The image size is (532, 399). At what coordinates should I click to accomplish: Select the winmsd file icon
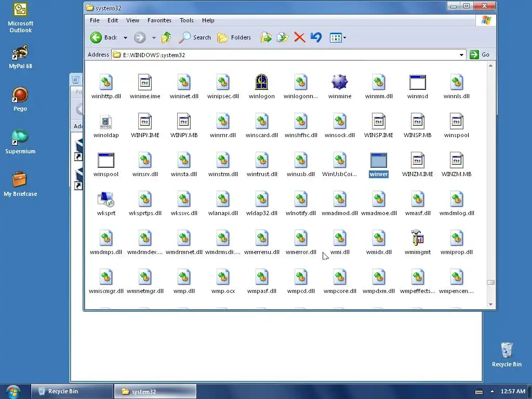click(x=418, y=83)
